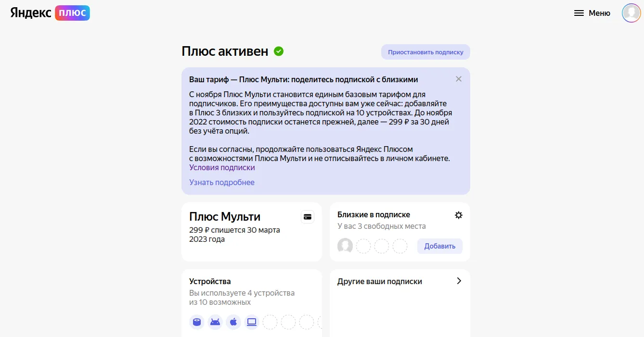Select the laptop device icon

pyautogui.click(x=252, y=322)
